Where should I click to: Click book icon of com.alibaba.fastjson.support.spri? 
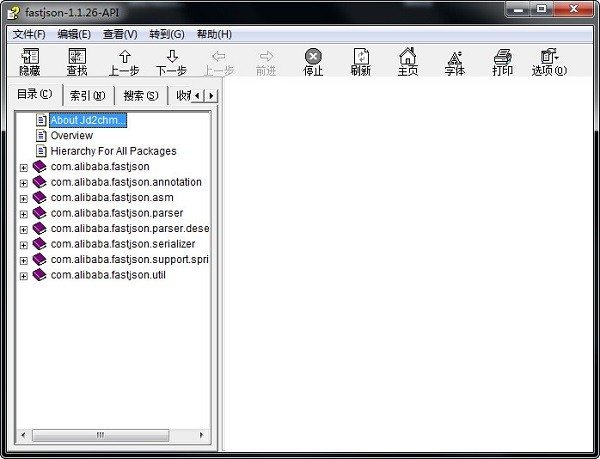tap(39, 259)
